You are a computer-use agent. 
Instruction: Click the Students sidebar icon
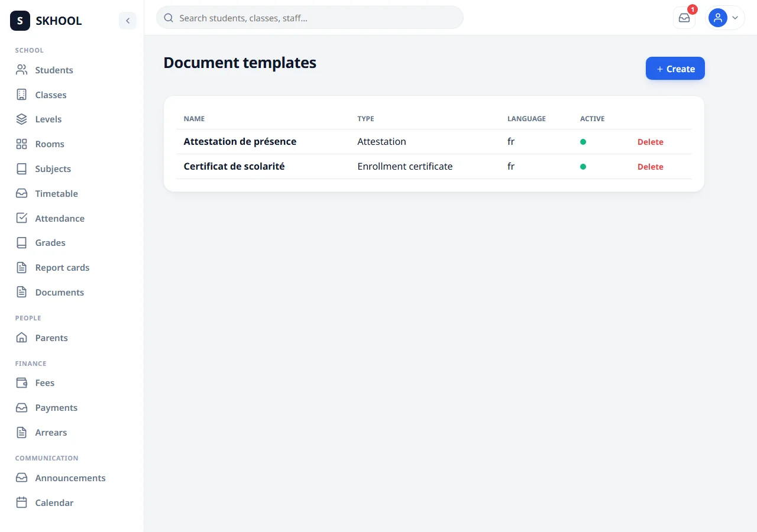click(x=22, y=70)
